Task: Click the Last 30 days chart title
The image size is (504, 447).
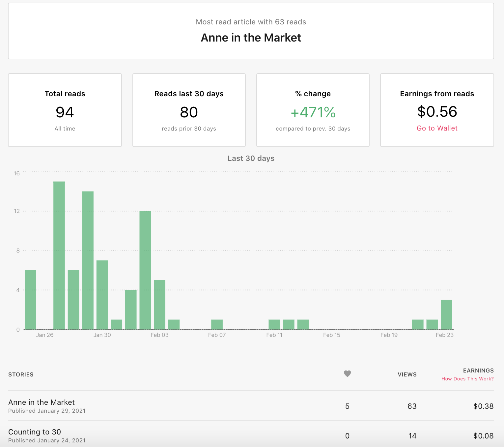Action: [251, 158]
